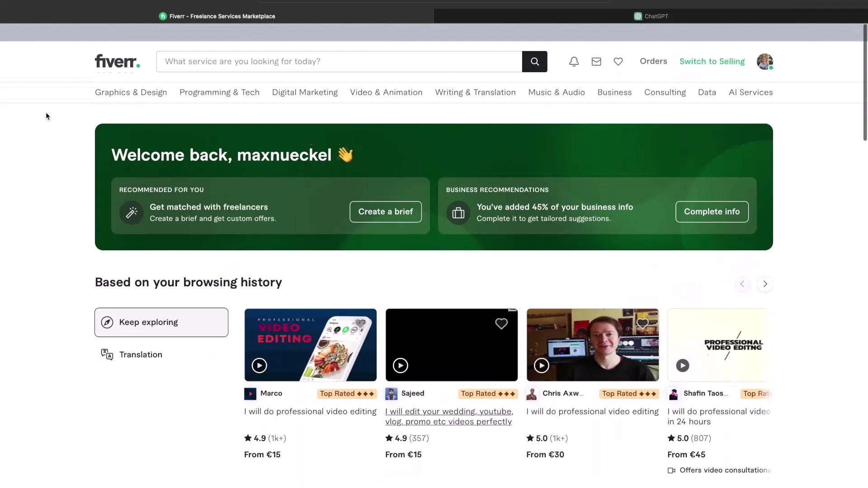
Task: Click Sajeed's seller avatar
Action: coord(391,394)
